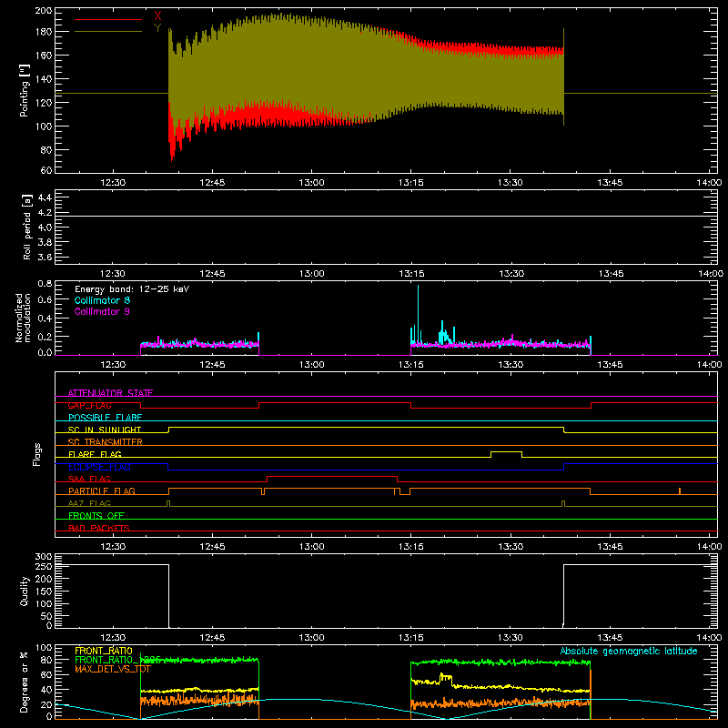Click 14:00 time label under Quality plot
This screenshot has width=728, height=728.
pos(709,638)
